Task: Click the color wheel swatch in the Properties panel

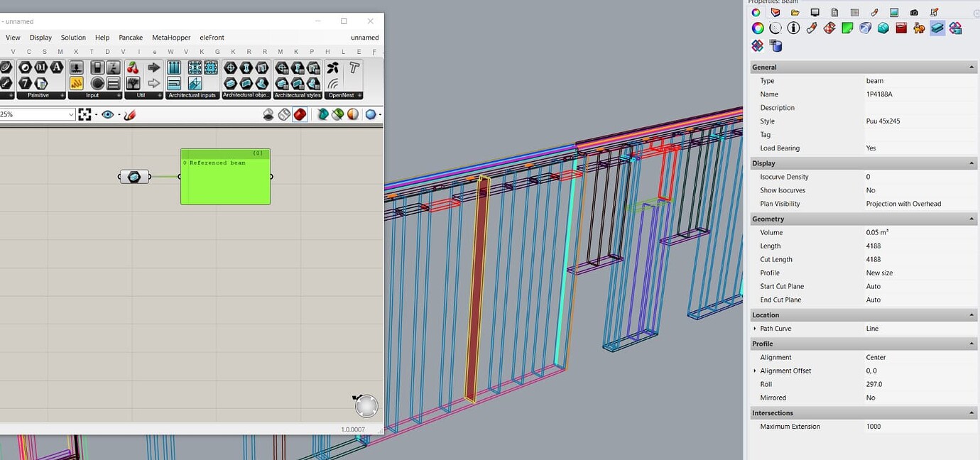Action: [756, 27]
